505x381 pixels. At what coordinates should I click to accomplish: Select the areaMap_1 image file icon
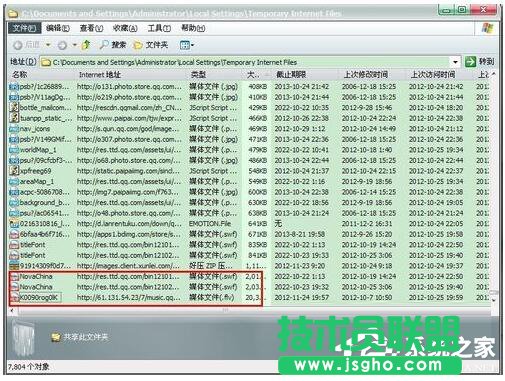(x=14, y=181)
